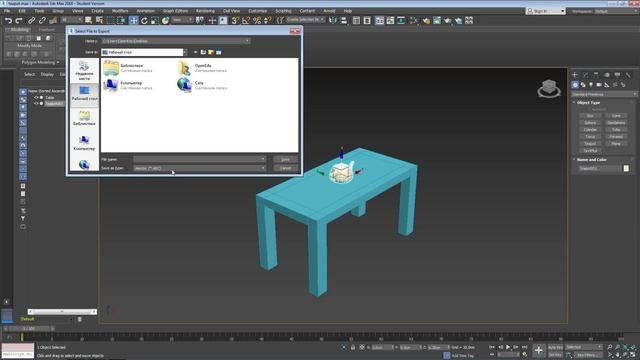
Task: Open the Modify tab in the command panel
Action: [585, 75]
